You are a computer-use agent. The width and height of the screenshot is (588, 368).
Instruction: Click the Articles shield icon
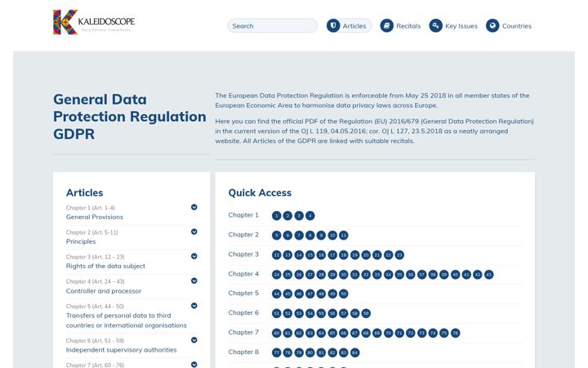click(333, 25)
